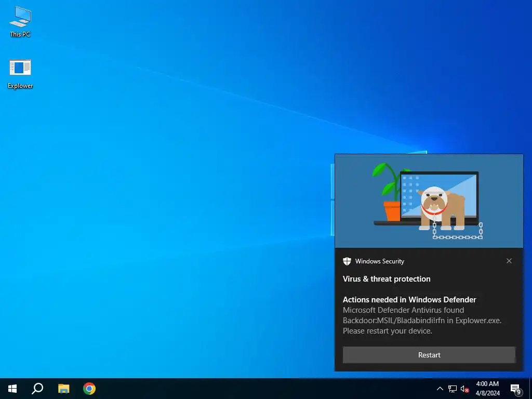Launch Google Chrome from the taskbar
Image resolution: width=532 pixels, height=399 pixels.
coord(89,389)
